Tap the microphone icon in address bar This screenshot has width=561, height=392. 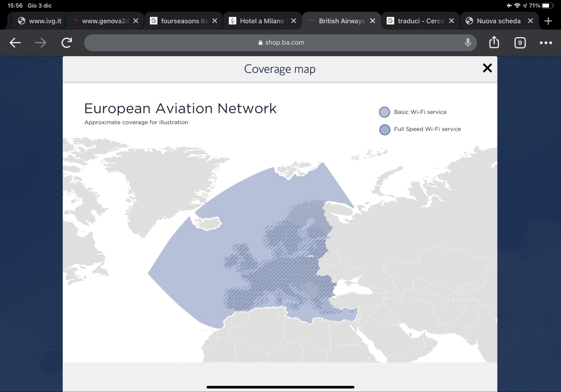(x=468, y=43)
